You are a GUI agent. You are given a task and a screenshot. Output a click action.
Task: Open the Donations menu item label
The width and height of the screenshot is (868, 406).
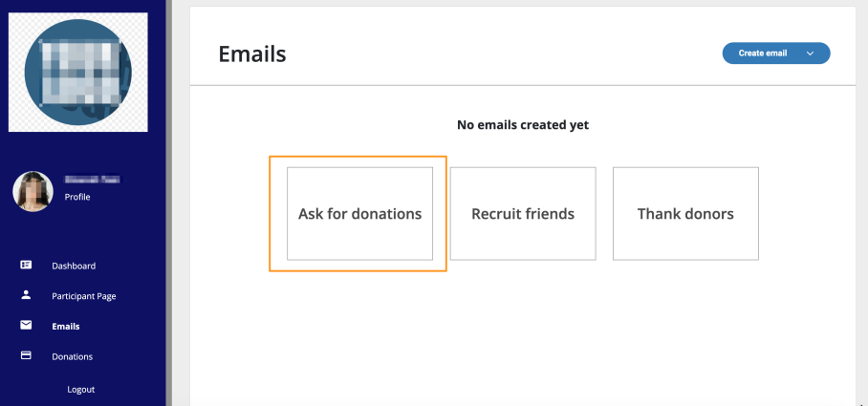click(x=72, y=356)
